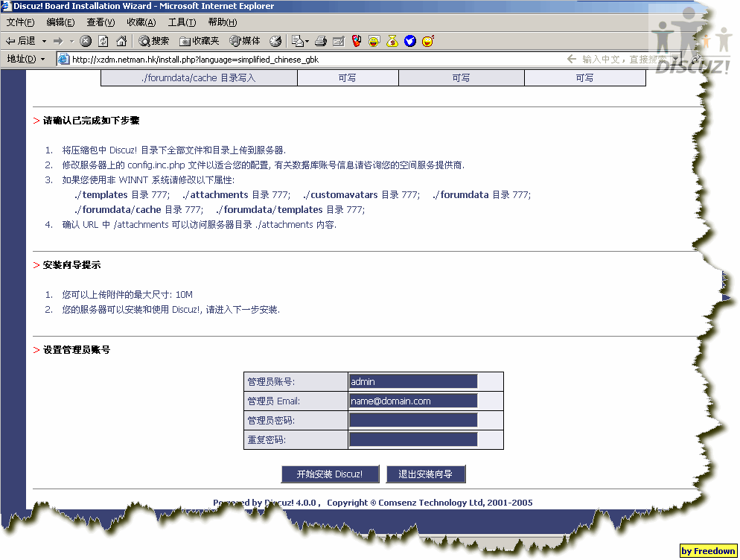Click the laughing smiley toolbar icon
This screenshot has width=740, height=560.
click(374, 41)
